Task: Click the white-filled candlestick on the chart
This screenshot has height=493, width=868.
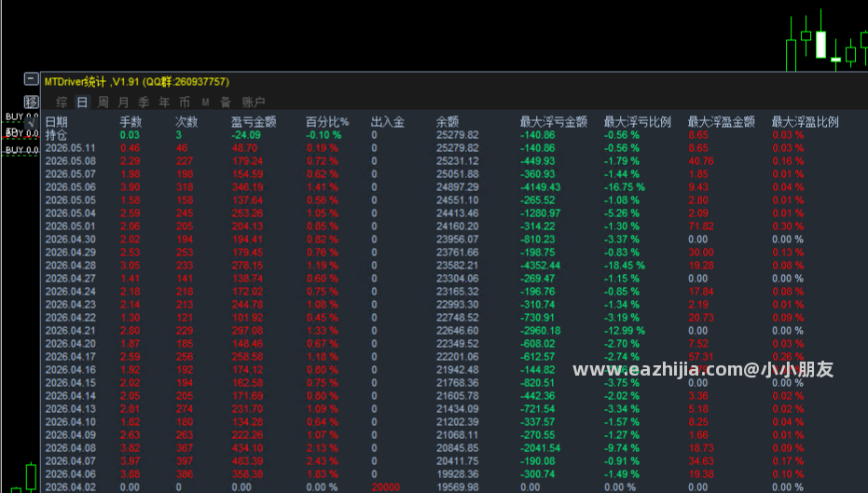Action: pos(820,44)
